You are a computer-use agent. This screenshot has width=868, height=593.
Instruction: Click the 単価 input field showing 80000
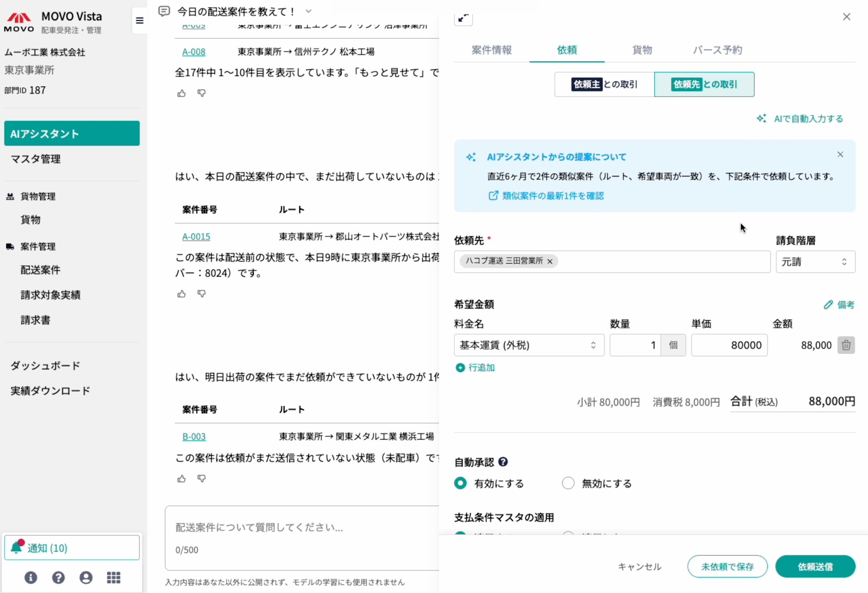pos(729,345)
